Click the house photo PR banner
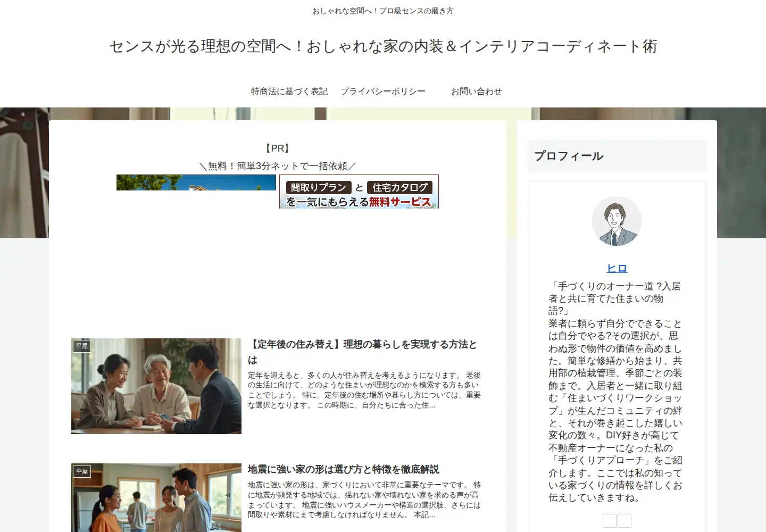This screenshot has height=532, width=766. click(196, 182)
